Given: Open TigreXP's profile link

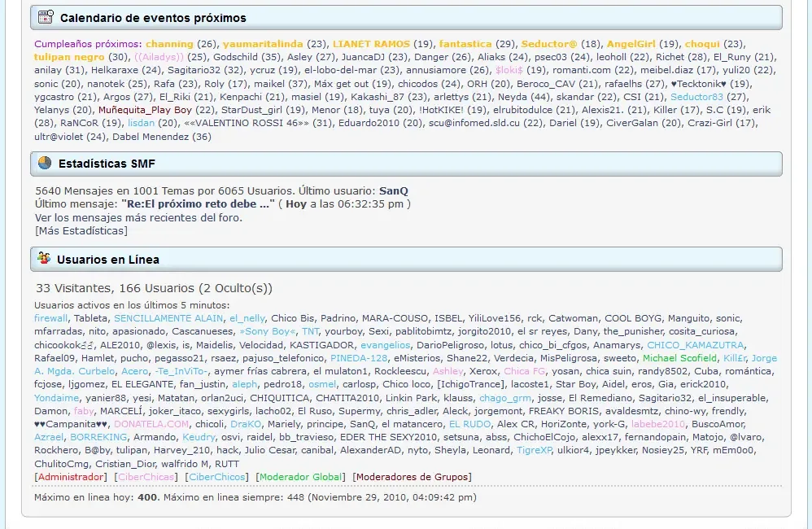Looking at the screenshot, I should pyautogui.click(x=535, y=450).
